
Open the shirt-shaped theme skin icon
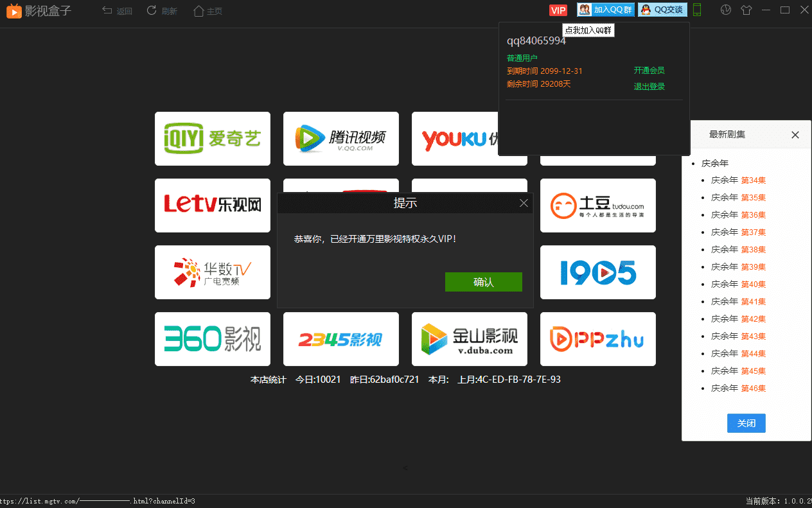click(746, 10)
